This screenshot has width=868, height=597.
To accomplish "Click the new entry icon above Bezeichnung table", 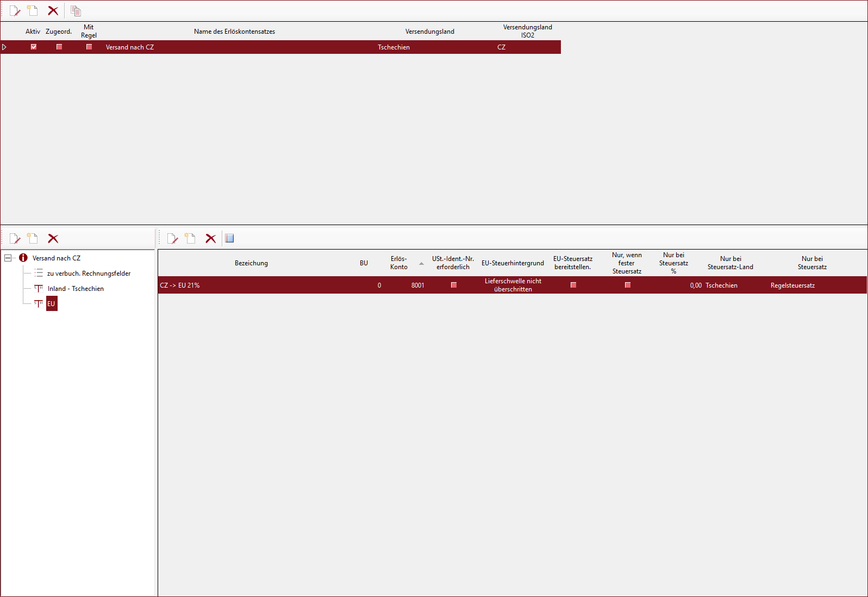I will click(190, 239).
